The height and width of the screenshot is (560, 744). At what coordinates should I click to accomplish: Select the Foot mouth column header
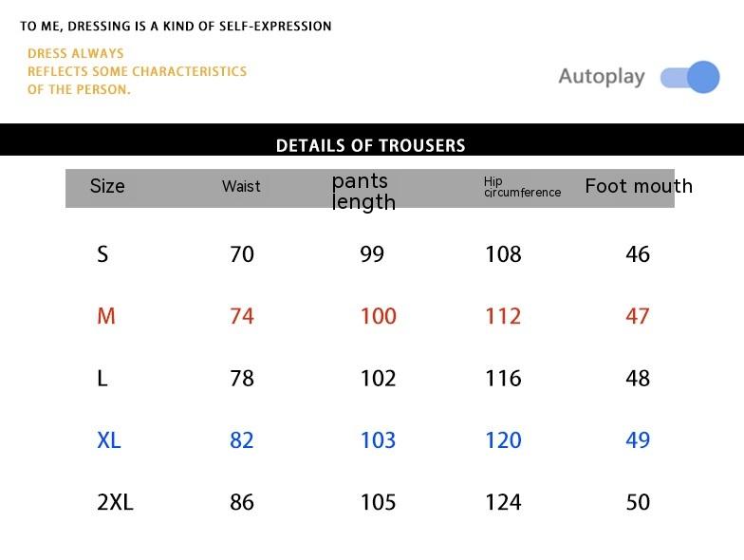639,186
